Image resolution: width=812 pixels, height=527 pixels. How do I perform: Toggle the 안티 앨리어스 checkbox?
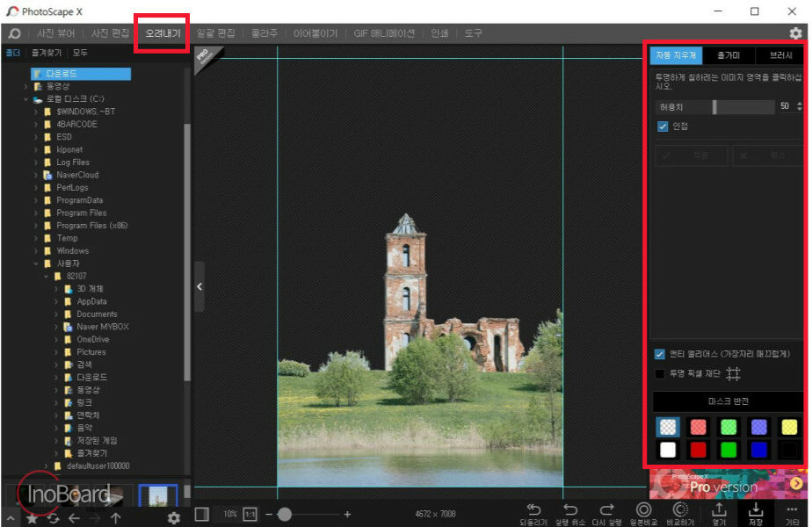click(x=659, y=354)
